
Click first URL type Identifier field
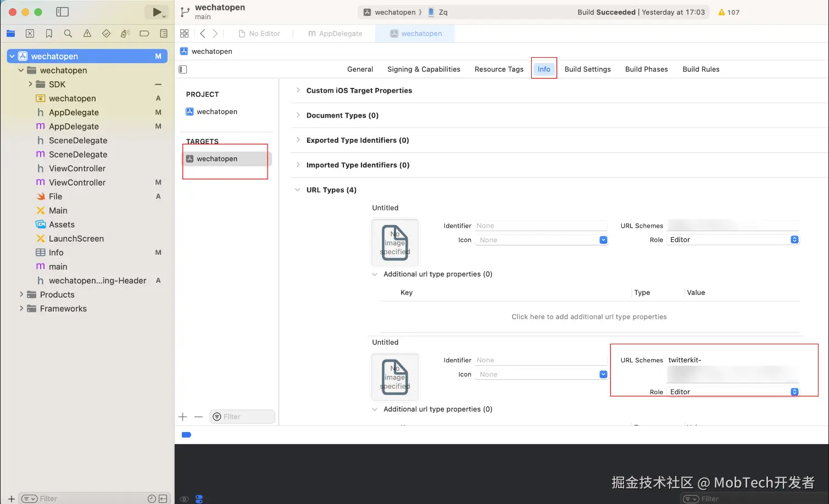pos(541,226)
